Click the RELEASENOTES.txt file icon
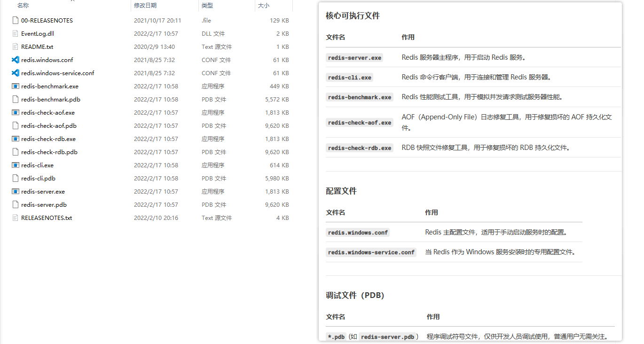 [15, 218]
